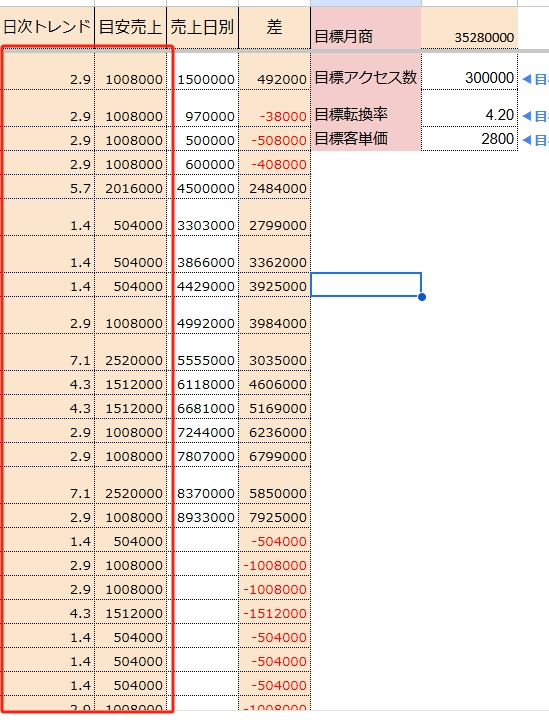Select sales cell 1500000
The height and width of the screenshot is (720, 549).
(x=202, y=71)
